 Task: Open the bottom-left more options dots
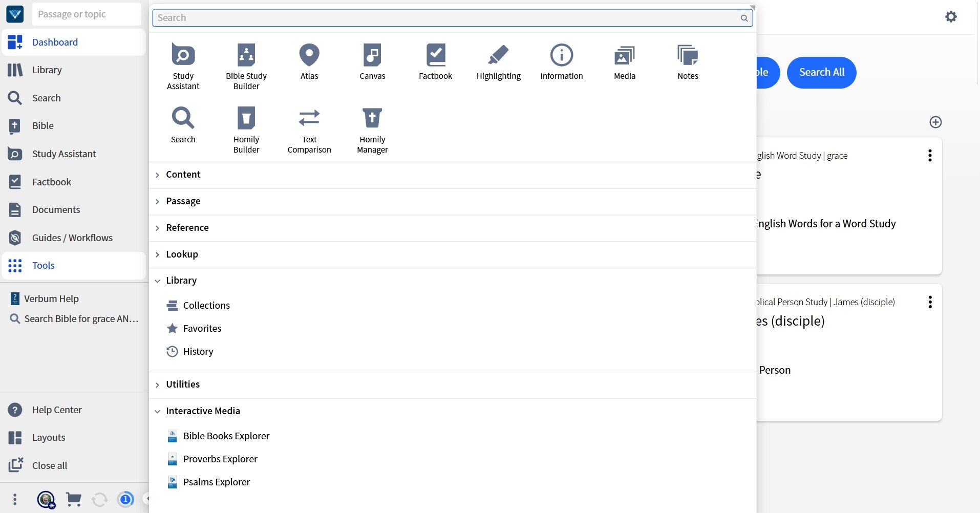pos(15,499)
